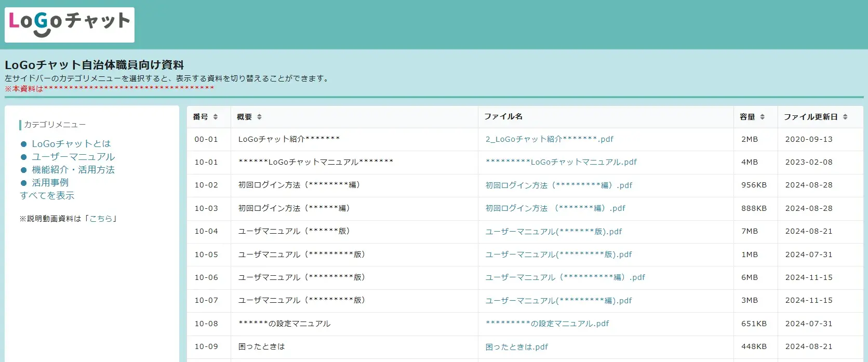Sort table by 番号 column arrows
The height and width of the screenshot is (362, 868).
[x=216, y=117]
